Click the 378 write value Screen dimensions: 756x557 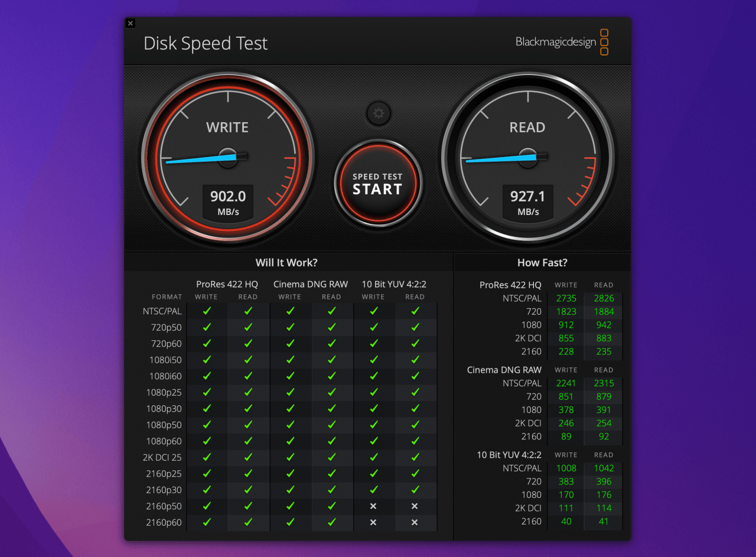[566, 410]
